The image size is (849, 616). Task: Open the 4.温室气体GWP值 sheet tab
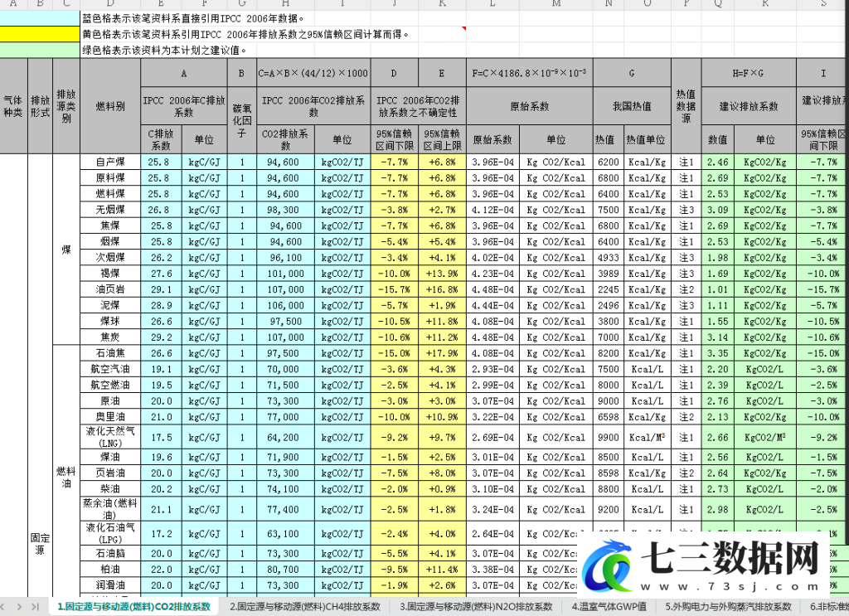(x=609, y=607)
